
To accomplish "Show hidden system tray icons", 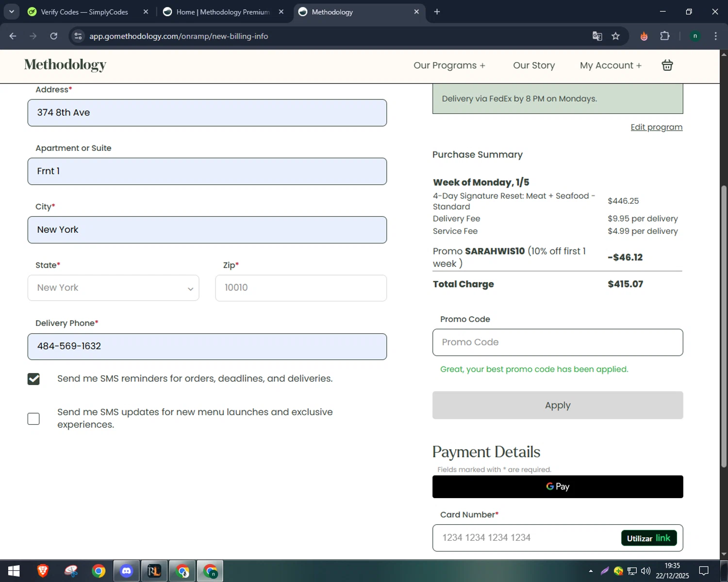I will 591,571.
